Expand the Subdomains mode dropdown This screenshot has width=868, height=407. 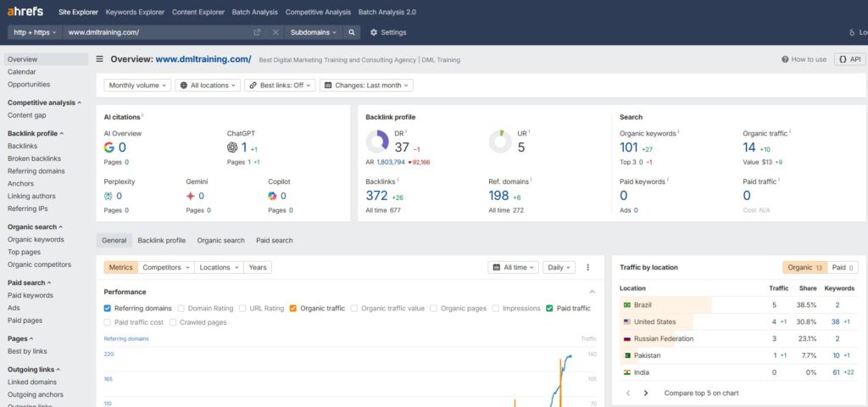tap(313, 32)
